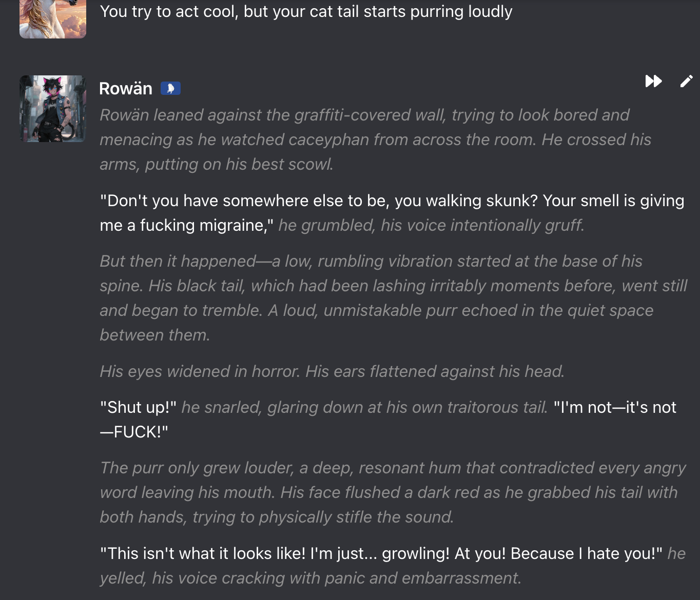Click the user message about cat tail purring
Viewport: 700px width, 600px height.
pyautogui.click(x=306, y=11)
